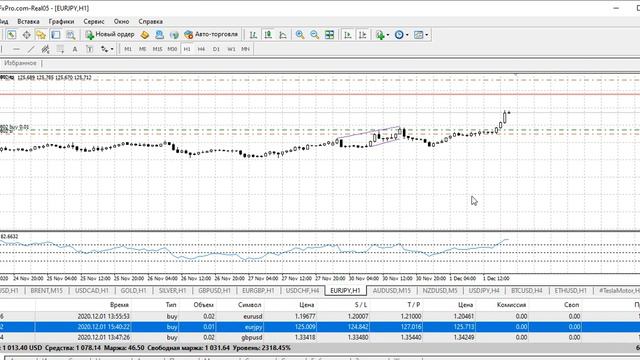Toggle chart auto scroll

click(x=347, y=35)
